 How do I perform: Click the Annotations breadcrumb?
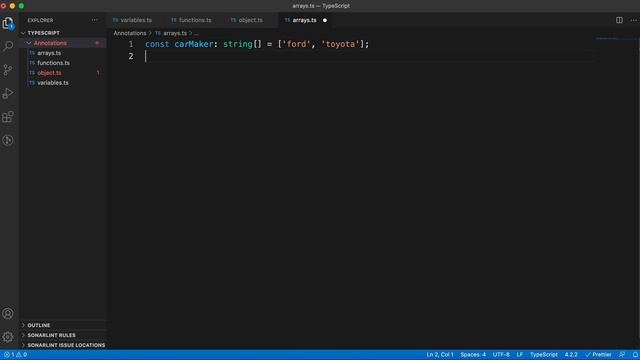coord(129,33)
